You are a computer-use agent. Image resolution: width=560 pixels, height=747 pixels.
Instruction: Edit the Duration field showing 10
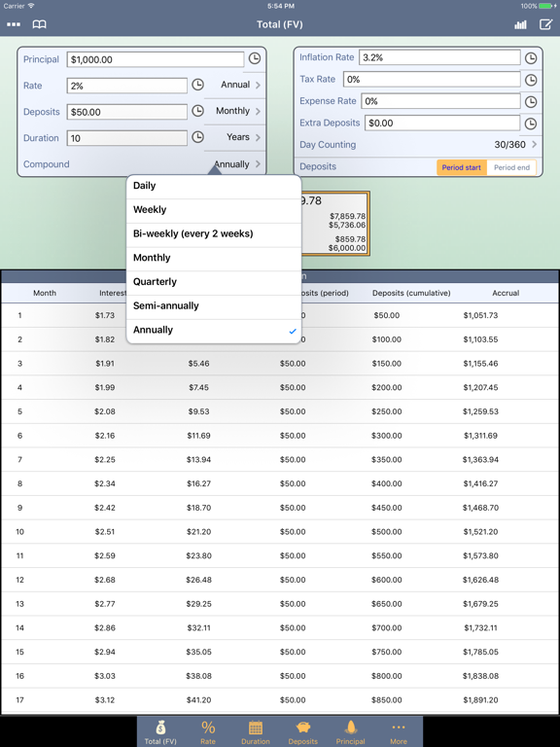126,138
